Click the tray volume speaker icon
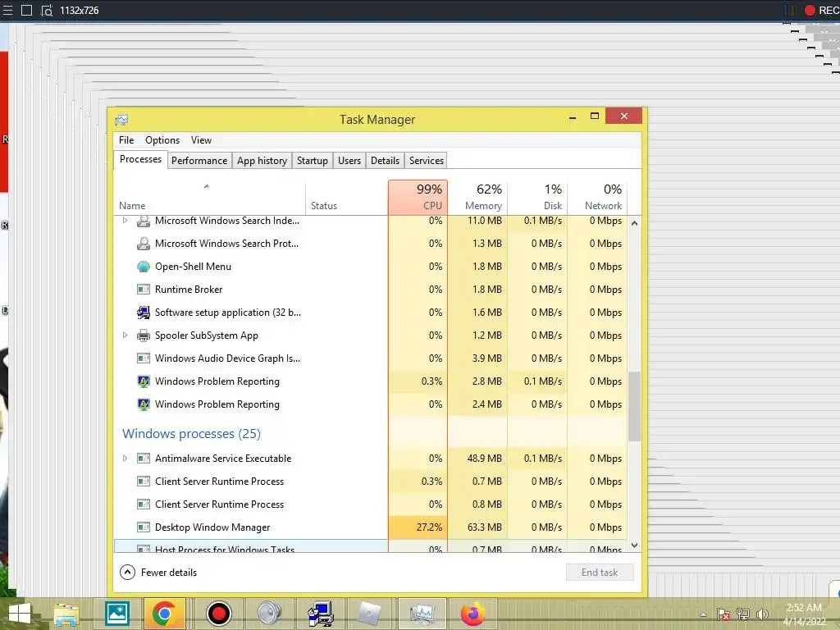840x630 pixels. [762, 614]
